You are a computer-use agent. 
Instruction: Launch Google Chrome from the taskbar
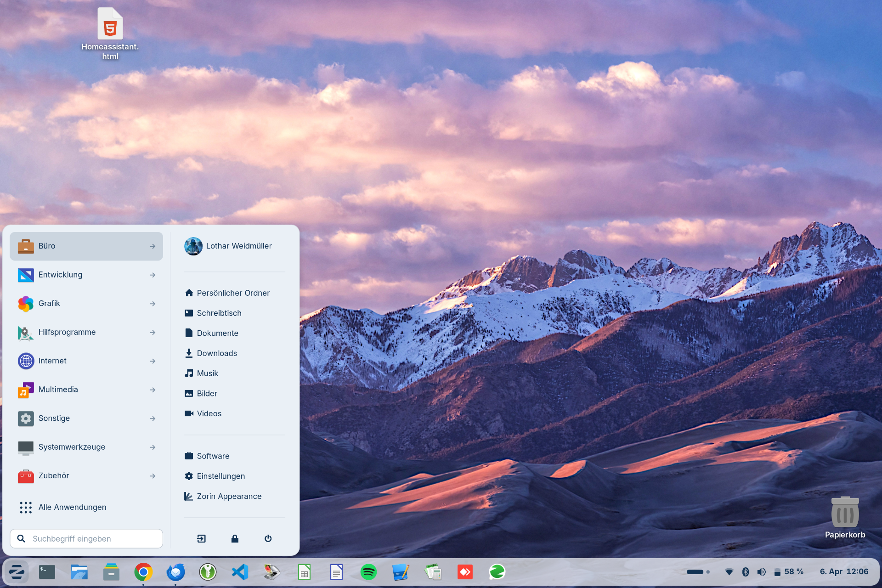point(143,572)
